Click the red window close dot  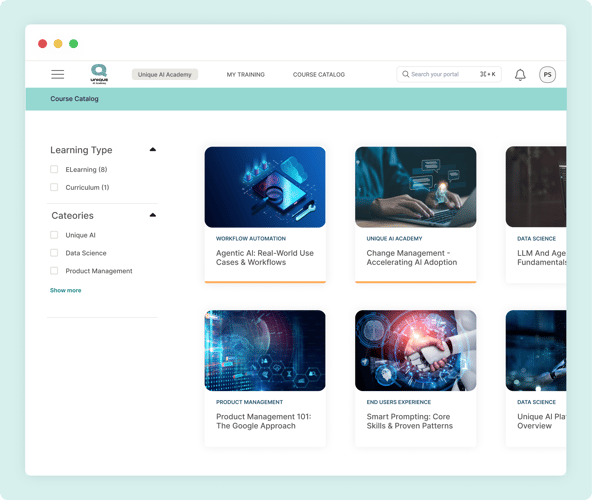click(x=42, y=44)
